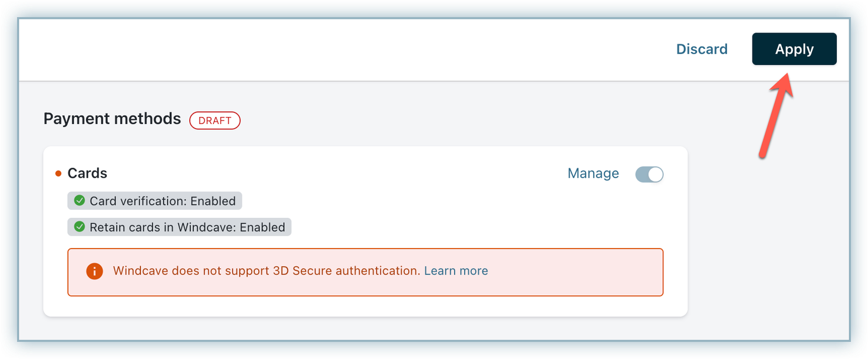The width and height of the screenshot is (868, 359).
Task: Toggle the Cards payment method switch
Action: 649,174
